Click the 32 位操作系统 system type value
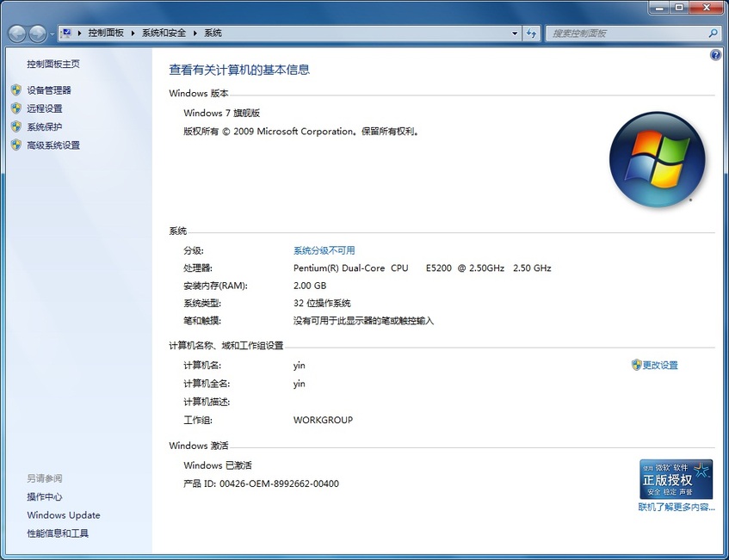Viewport: 729px width, 560px height. (x=322, y=304)
